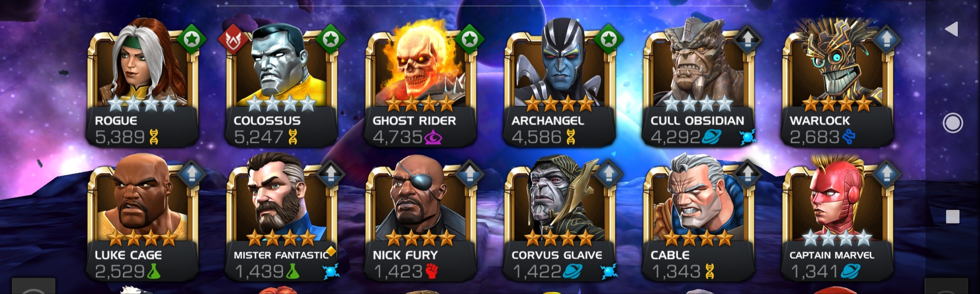The height and width of the screenshot is (294, 980).
Task: Tap the Android back triangle button
Action: click(952, 29)
